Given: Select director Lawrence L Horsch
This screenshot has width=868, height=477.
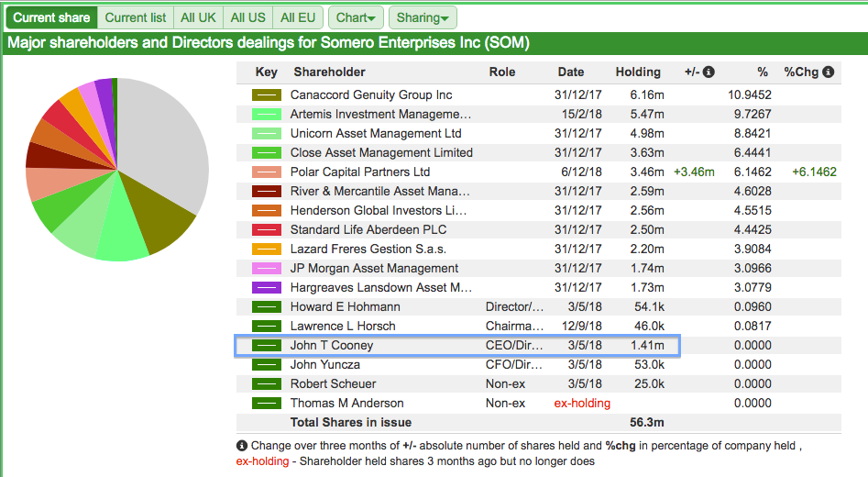Looking at the screenshot, I should coord(343,327).
